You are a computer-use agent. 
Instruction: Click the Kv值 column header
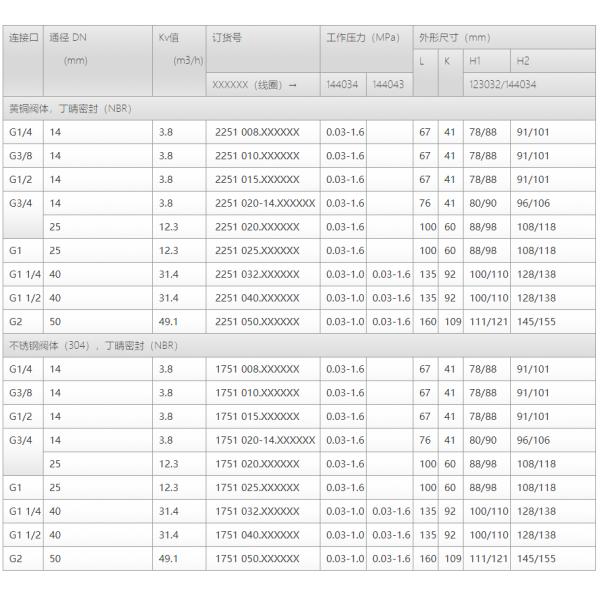coord(168,38)
